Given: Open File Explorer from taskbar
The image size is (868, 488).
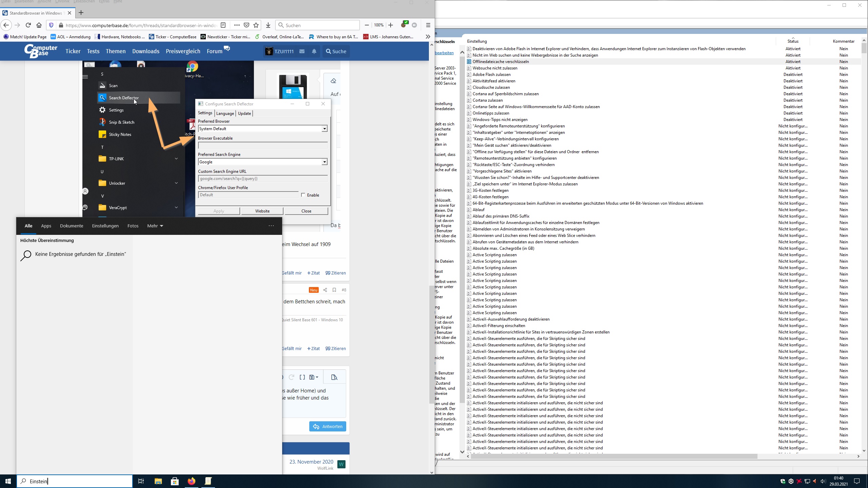Looking at the screenshot, I should (158, 481).
